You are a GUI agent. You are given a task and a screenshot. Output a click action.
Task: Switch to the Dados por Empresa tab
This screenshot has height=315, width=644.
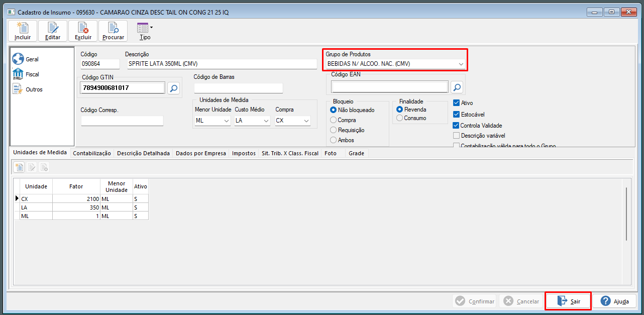[x=201, y=153]
